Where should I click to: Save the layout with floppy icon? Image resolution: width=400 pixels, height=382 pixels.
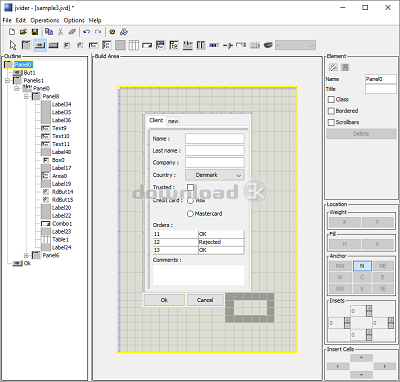[x=35, y=32]
